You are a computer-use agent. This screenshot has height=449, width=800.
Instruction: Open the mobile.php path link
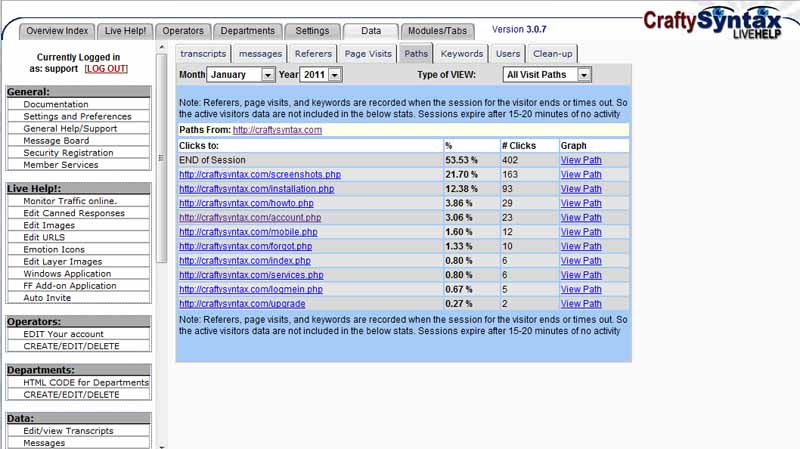click(x=248, y=232)
